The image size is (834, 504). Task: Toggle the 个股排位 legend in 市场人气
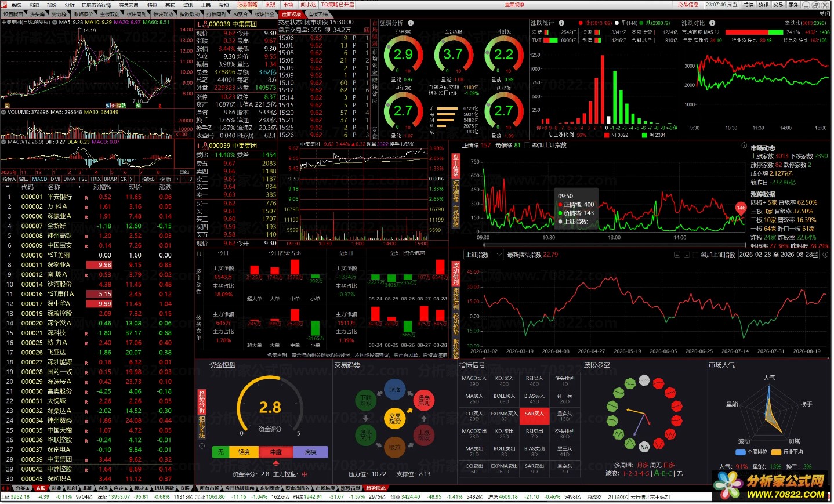[x=752, y=452]
